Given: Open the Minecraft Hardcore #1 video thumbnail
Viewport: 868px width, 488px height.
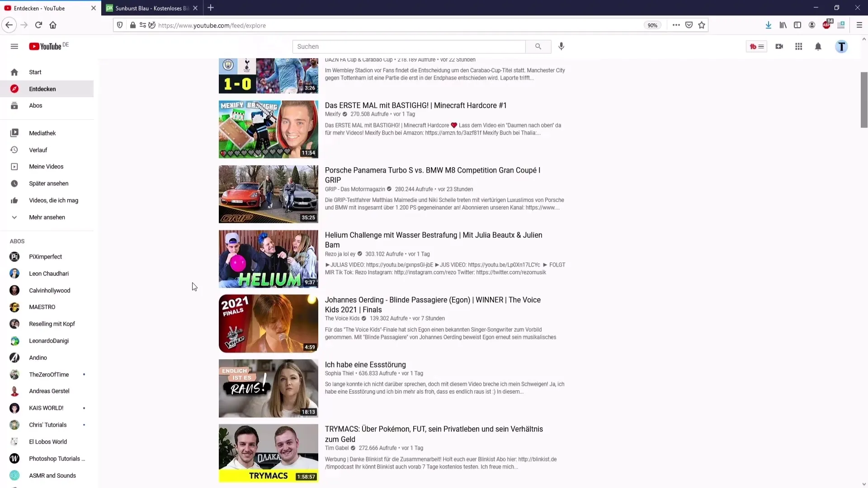Looking at the screenshot, I should pos(269,129).
